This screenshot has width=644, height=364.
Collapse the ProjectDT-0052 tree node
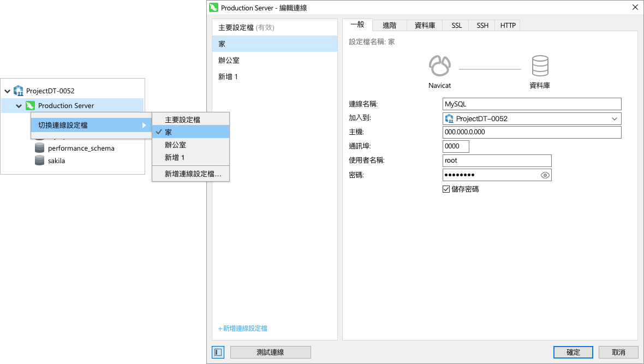point(8,91)
